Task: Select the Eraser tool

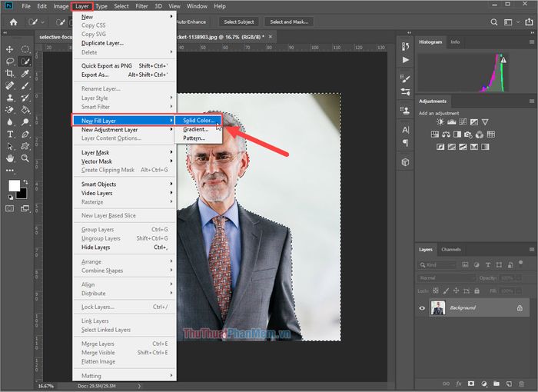Action: coord(9,110)
